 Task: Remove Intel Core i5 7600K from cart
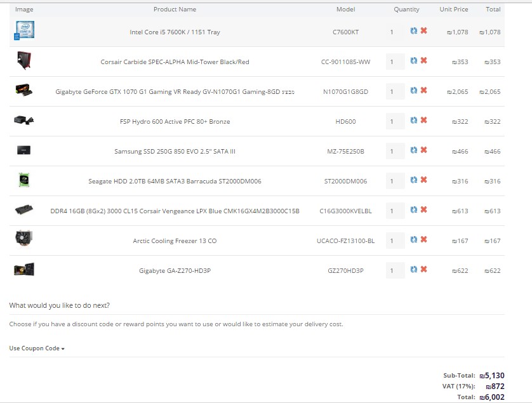[x=424, y=31]
